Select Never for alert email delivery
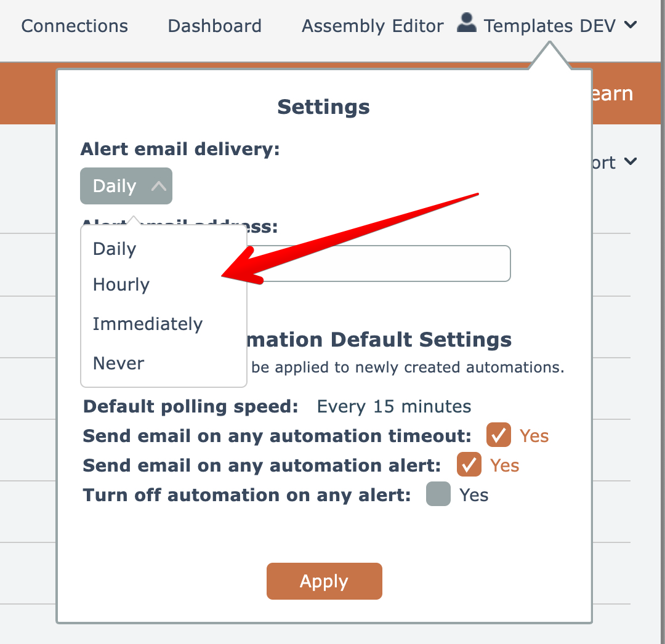Image resolution: width=665 pixels, height=644 pixels. [x=119, y=363]
